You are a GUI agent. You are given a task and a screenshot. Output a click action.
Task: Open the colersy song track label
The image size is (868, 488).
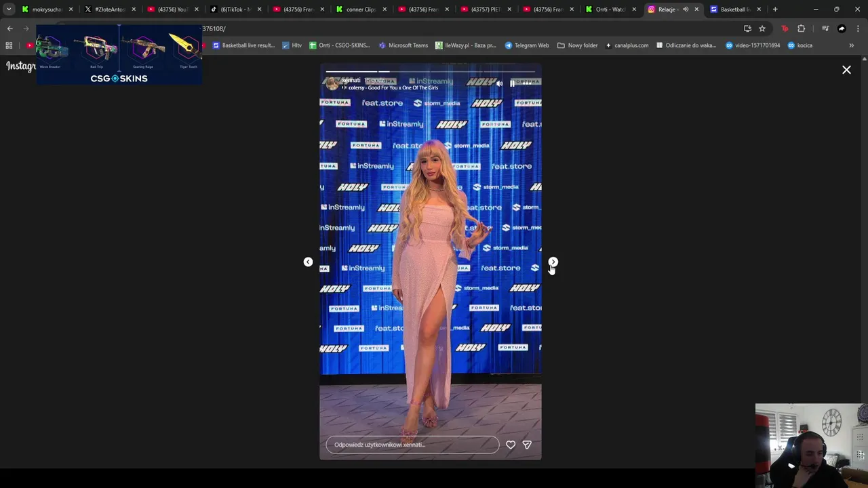(393, 87)
